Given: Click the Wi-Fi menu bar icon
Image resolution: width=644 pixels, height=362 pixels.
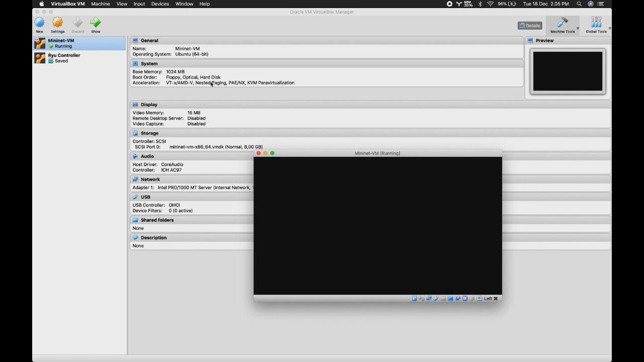Looking at the screenshot, I should (490, 4).
